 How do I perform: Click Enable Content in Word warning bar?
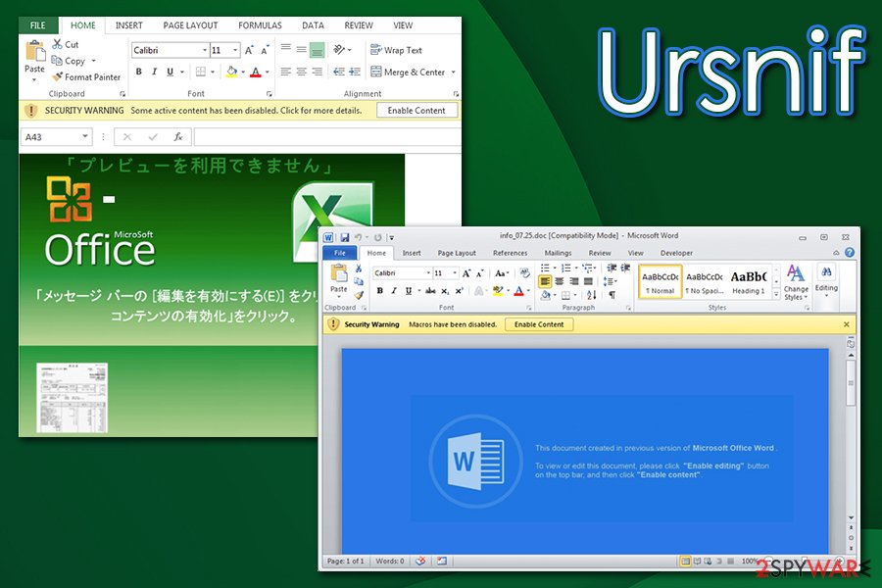539,324
